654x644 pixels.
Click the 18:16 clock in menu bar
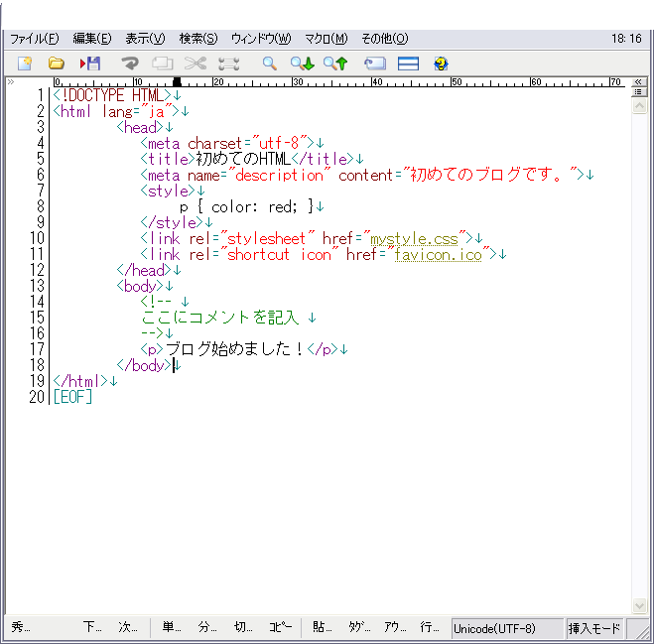pyautogui.click(x=626, y=39)
